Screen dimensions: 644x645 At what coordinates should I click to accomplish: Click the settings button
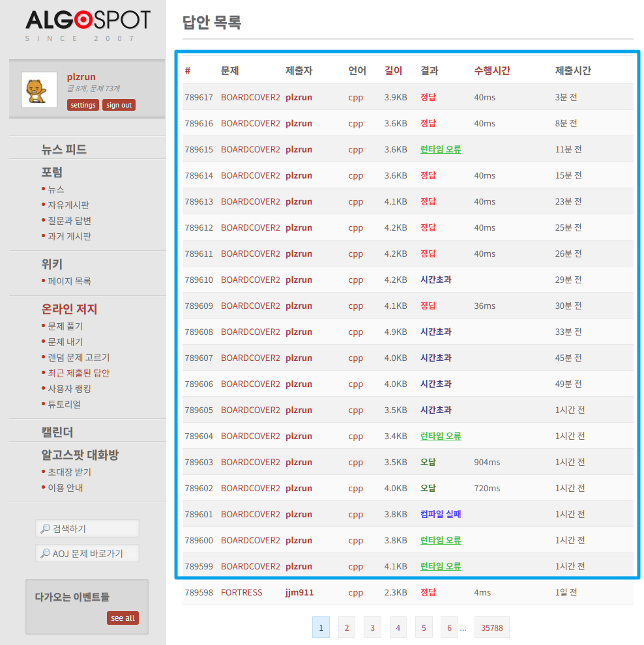click(x=83, y=105)
